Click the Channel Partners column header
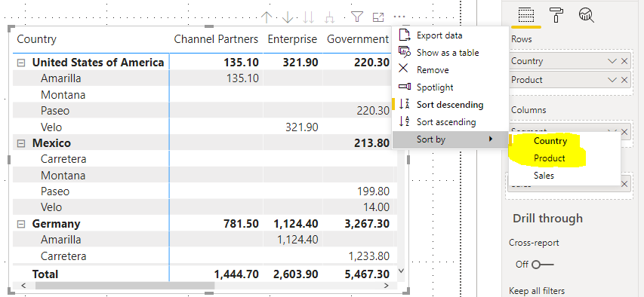This screenshot has height=297, width=644. coord(216,39)
